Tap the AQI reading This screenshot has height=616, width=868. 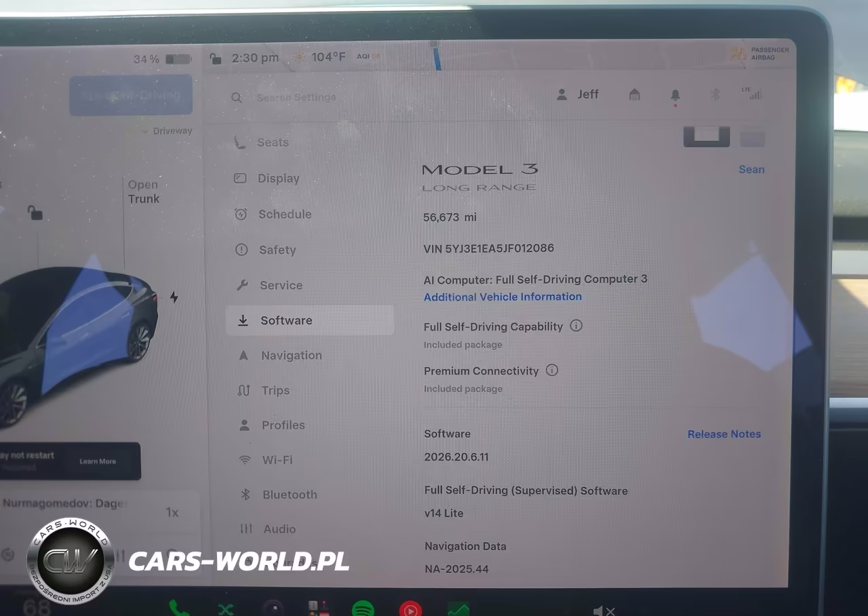point(369,57)
